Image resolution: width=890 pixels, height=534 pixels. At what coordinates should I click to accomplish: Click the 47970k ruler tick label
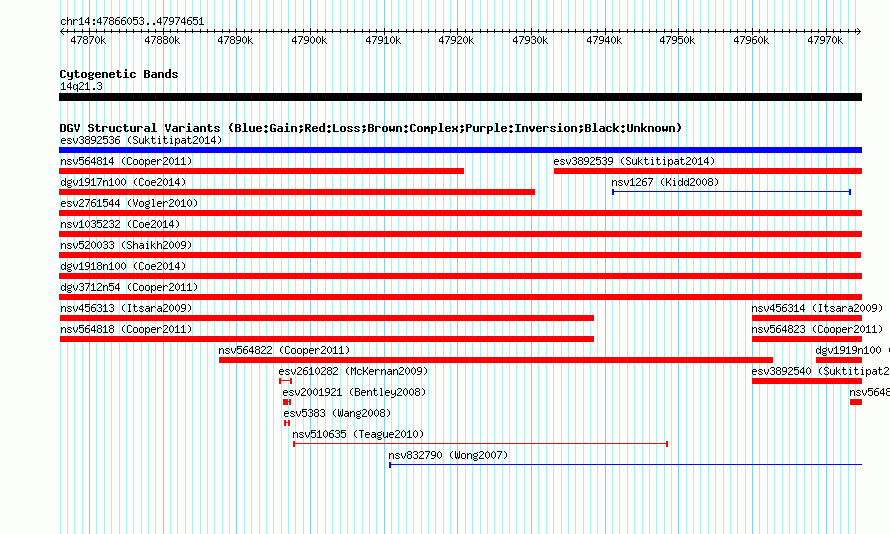[x=825, y=41]
